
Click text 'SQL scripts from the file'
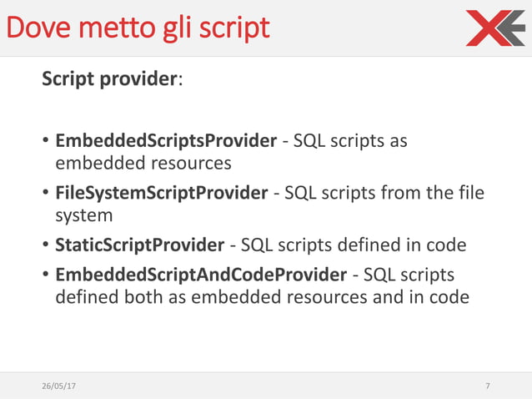click(x=384, y=193)
